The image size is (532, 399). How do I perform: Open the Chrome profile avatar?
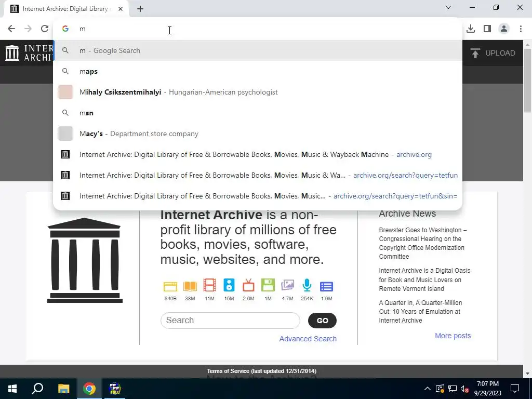click(x=504, y=29)
